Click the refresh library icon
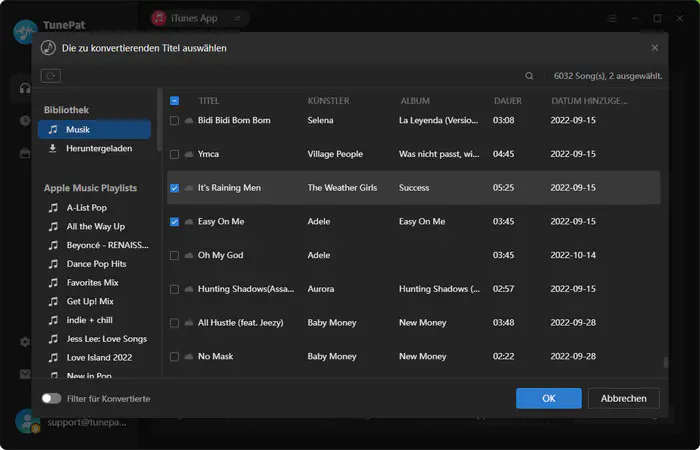 click(x=51, y=76)
